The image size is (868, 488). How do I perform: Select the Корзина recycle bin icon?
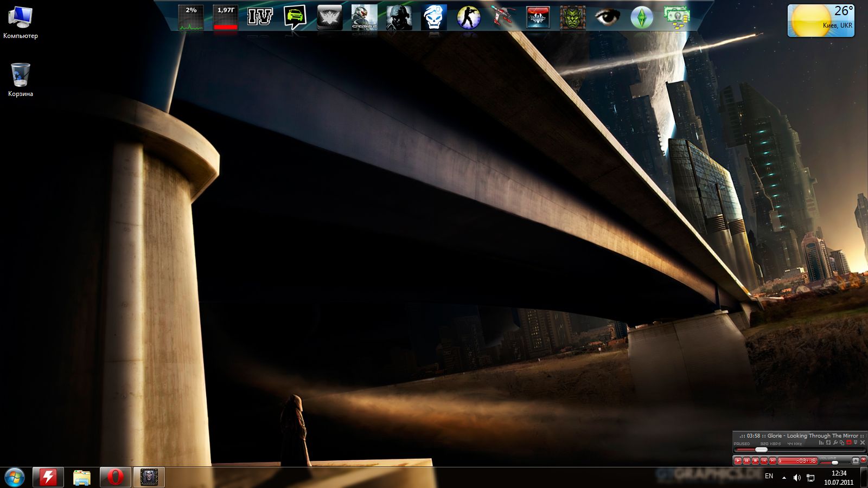point(21,80)
